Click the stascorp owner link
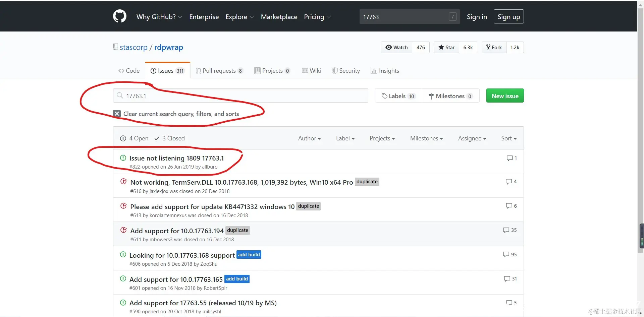The image size is (644, 317). [133, 47]
